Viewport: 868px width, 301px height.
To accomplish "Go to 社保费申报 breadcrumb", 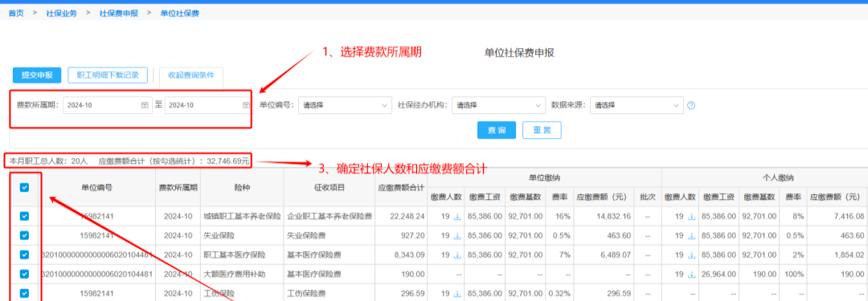I will pos(118,13).
